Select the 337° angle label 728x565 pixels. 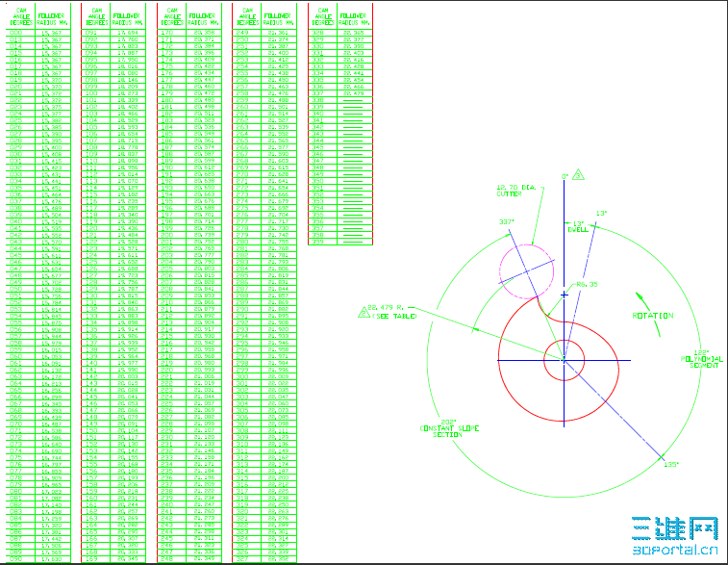tap(507, 222)
